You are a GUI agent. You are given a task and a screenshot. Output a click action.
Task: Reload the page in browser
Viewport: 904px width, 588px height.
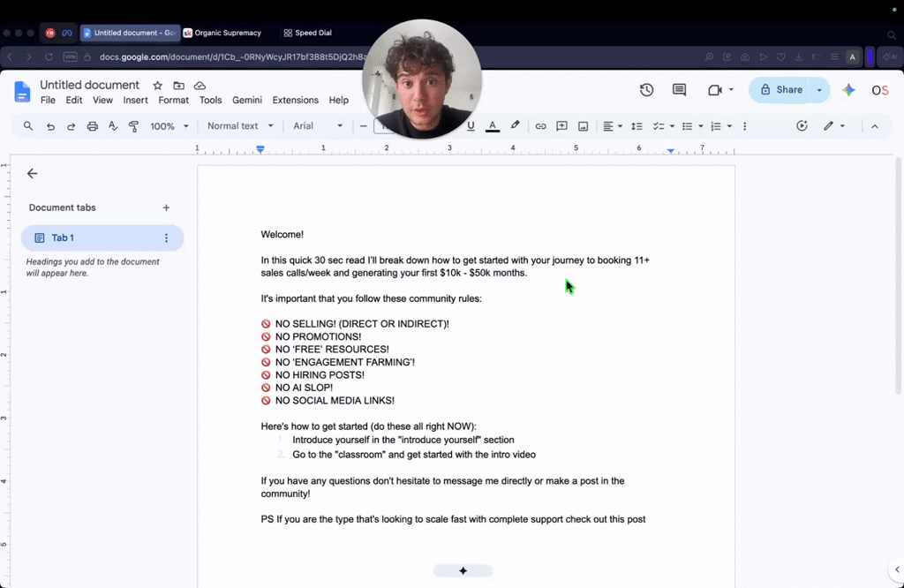tap(49, 57)
